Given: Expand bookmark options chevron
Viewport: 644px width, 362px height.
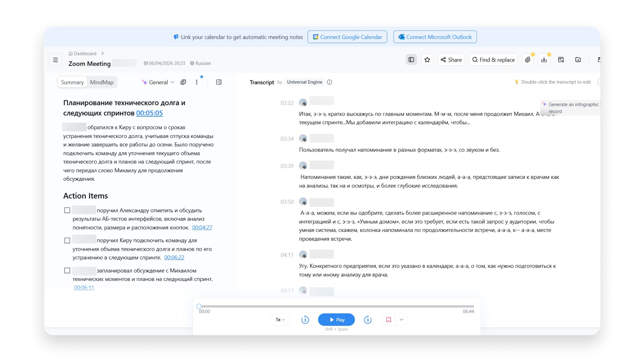Looking at the screenshot, I should coord(401,320).
